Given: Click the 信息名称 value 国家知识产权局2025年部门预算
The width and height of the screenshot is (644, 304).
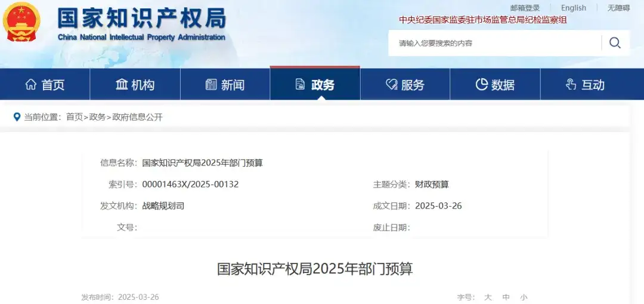Looking at the screenshot, I should [203, 163].
